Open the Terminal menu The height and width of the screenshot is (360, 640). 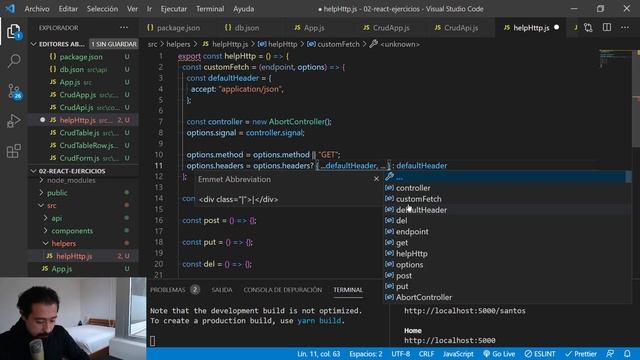(210, 9)
